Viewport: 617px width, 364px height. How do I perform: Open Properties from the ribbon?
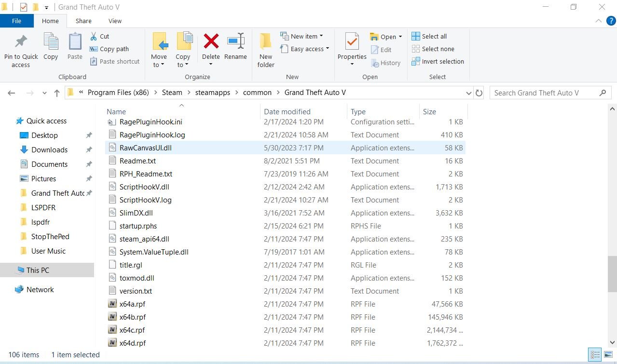[x=352, y=42]
